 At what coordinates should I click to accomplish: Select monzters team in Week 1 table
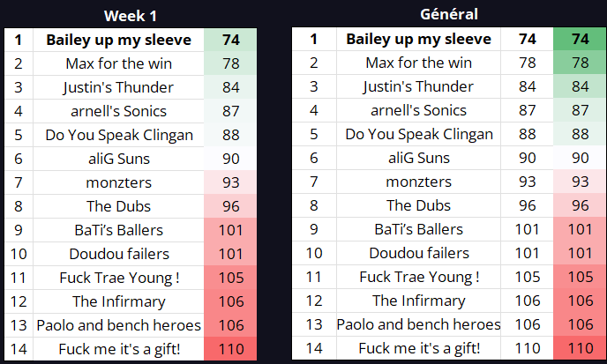118,182
